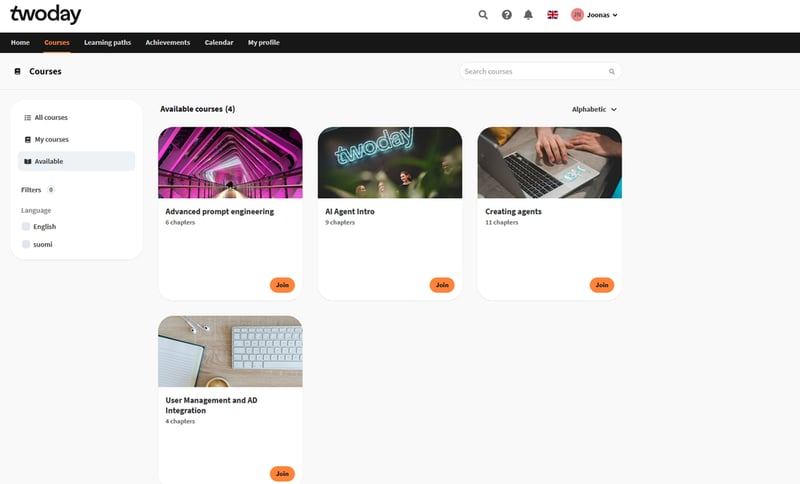Image resolution: width=800 pixels, height=484 pixels.
Task: Click the UK flag language icon
Action: tap(552, 15)
